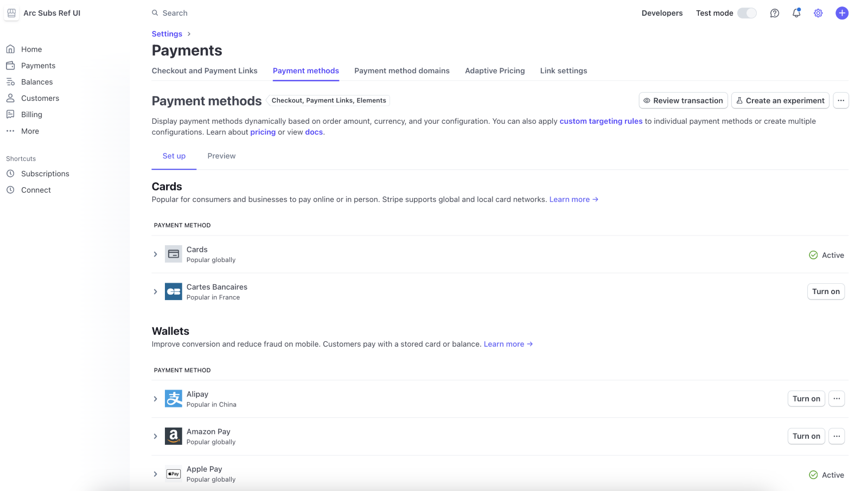The image size is (868, 491).
Task: Click 'Checkout, Payment Links, Elements' tag
Action: tap(329, 100)
